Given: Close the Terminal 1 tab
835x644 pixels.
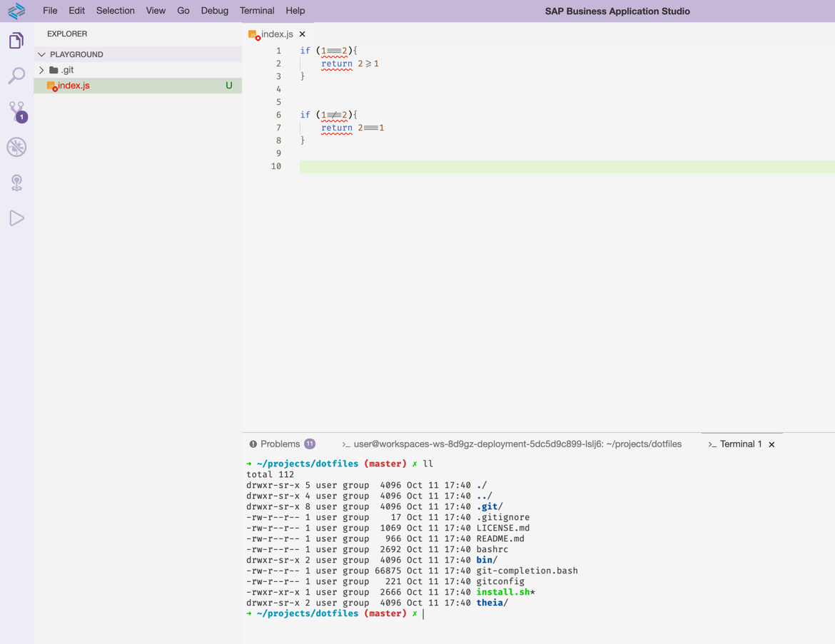Looking at the screenshot, I should pyautogui.click(x=771, y=444).
